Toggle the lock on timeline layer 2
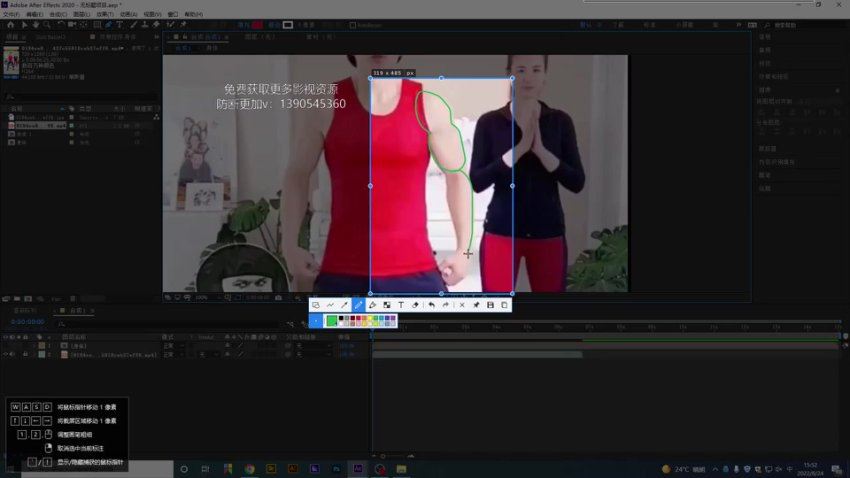The height and width of the screenshot is (478, 850). tap(25, 354)
